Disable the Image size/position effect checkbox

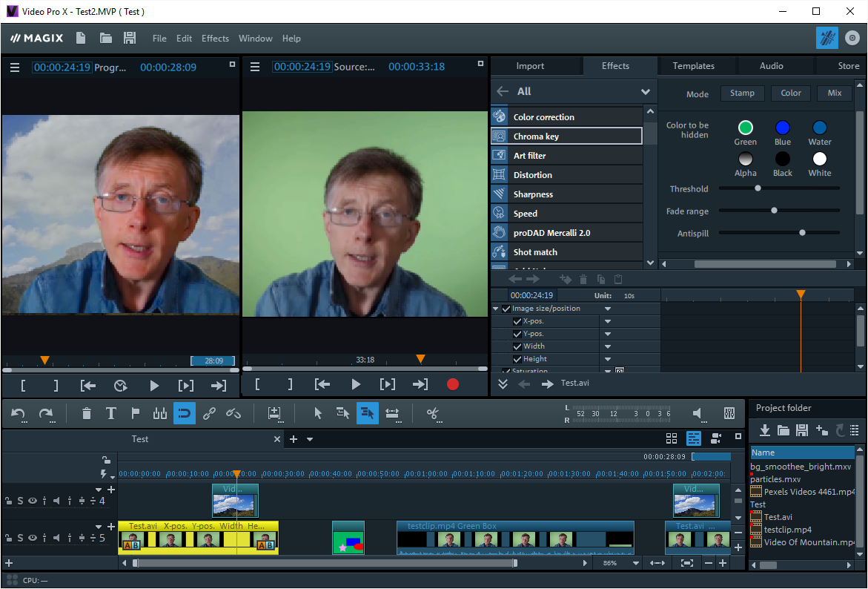[506, 309]
